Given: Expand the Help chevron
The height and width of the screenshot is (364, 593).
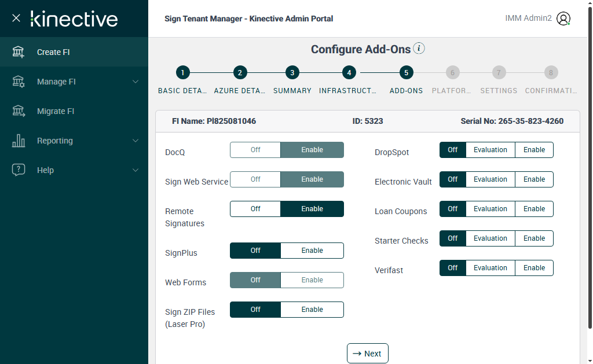Looking at the screenshot, I should pyautogui.click(x=136, y=170).
